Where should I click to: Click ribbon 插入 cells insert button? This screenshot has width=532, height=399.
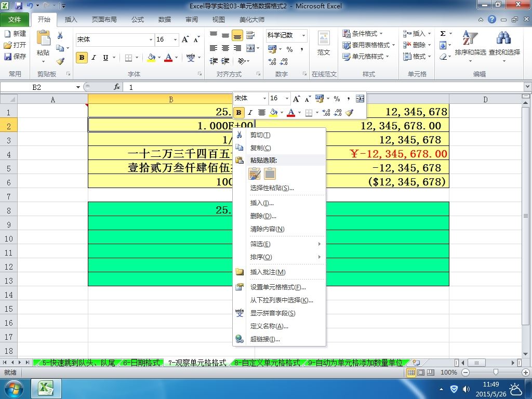click(x=417, y=34)
